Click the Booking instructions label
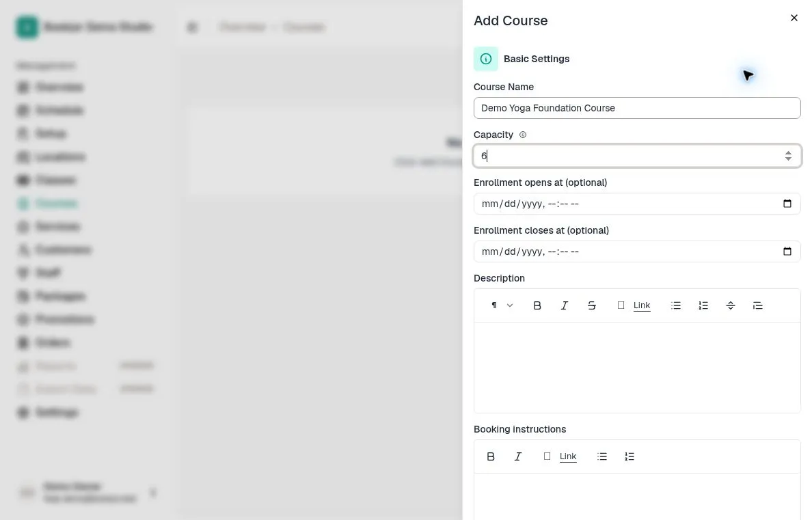The height and width of the screenshot is (520, 812). pyautogui.click(x=520, y=429)
